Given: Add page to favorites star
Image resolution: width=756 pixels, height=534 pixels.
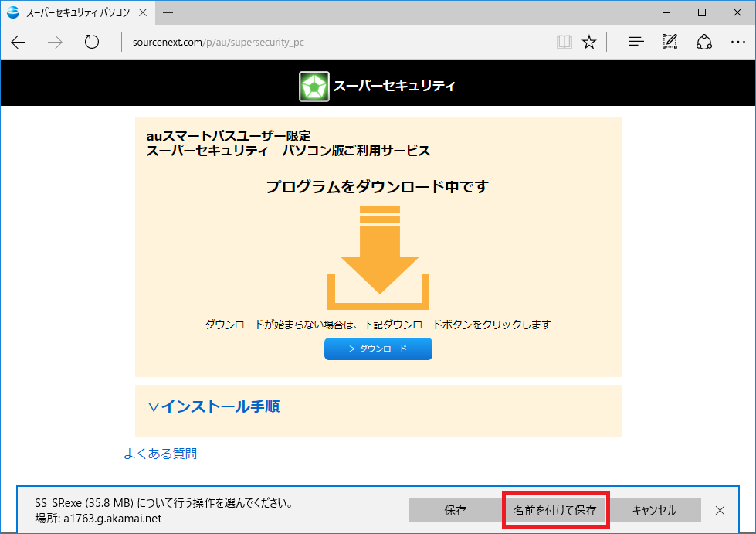Looking at the screenshot, I should (x=588, y=43).
